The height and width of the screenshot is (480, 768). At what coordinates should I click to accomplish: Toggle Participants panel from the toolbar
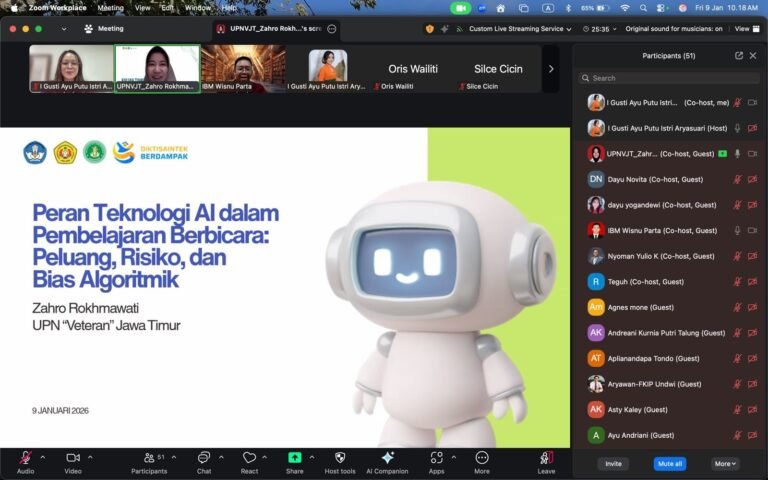click(x=148, y=457)
